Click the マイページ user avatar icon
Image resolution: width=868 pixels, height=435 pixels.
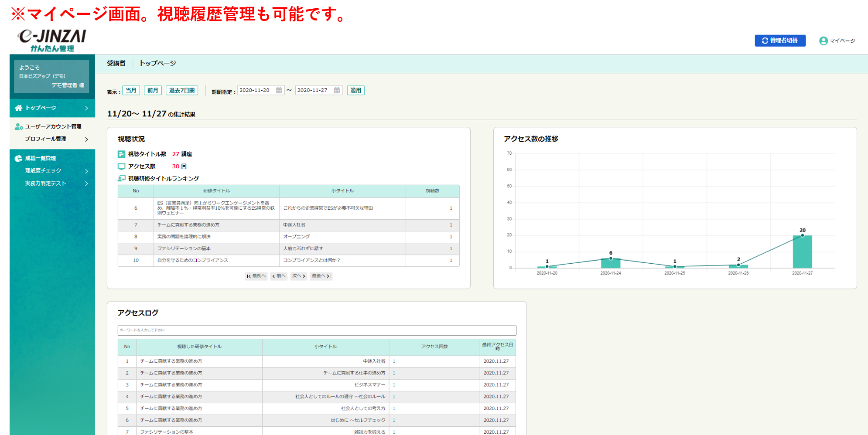[823, 41]
